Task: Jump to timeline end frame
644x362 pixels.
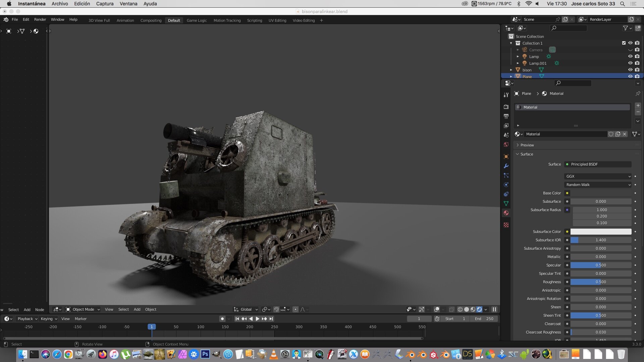Action: click(x=271, y=319)
